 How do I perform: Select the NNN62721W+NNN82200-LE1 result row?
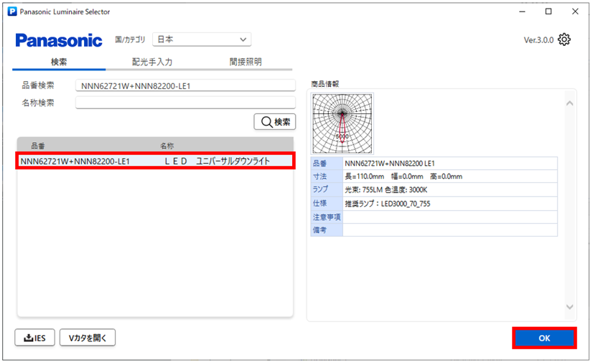click(x=155, y=162)
